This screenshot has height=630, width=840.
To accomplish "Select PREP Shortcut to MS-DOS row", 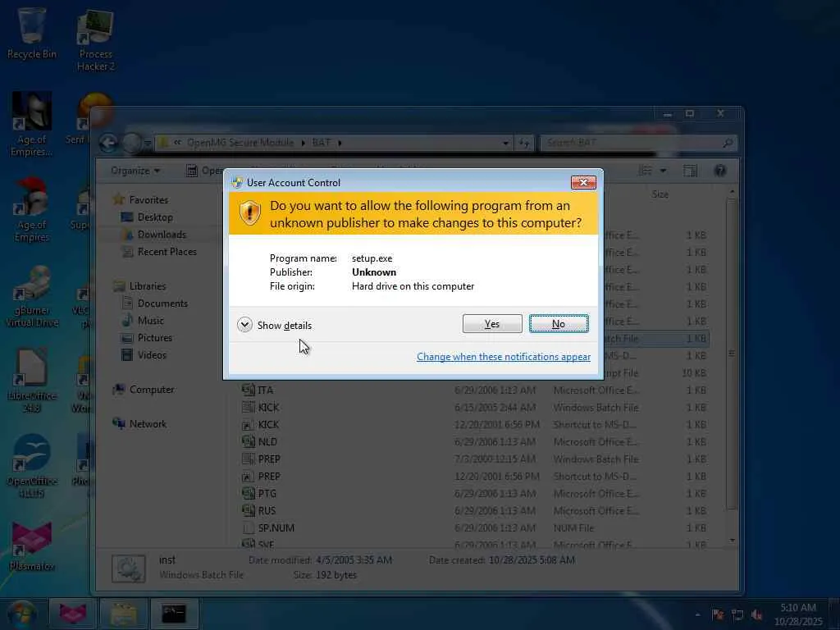I will (475, 477).
